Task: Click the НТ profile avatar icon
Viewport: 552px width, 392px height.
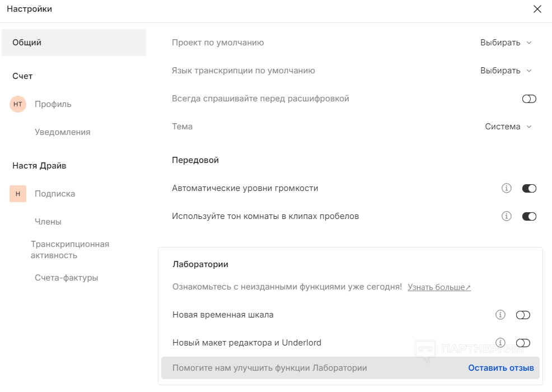Action: coord(18,104)
